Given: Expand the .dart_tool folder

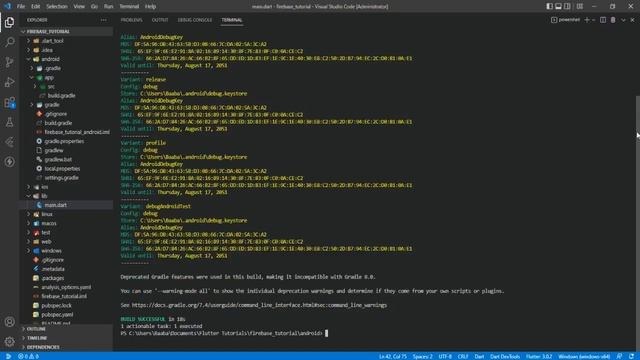Looking at the screenshot, I should coord(66,41).
